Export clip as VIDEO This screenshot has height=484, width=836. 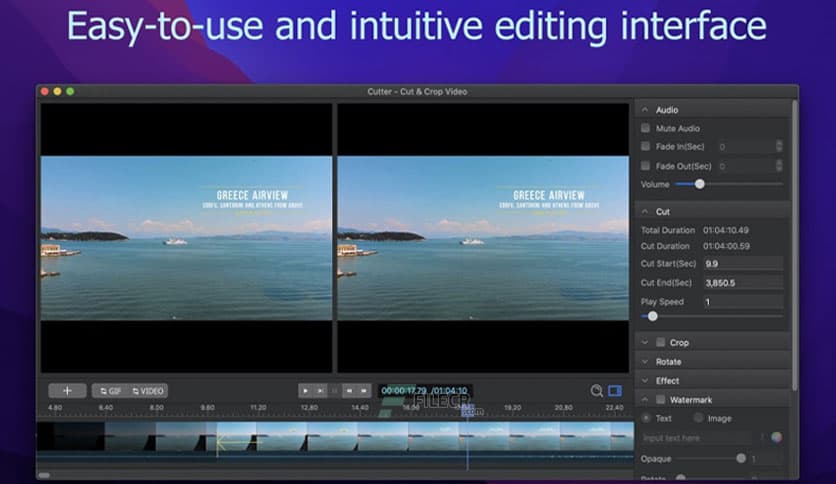point(148,391)
